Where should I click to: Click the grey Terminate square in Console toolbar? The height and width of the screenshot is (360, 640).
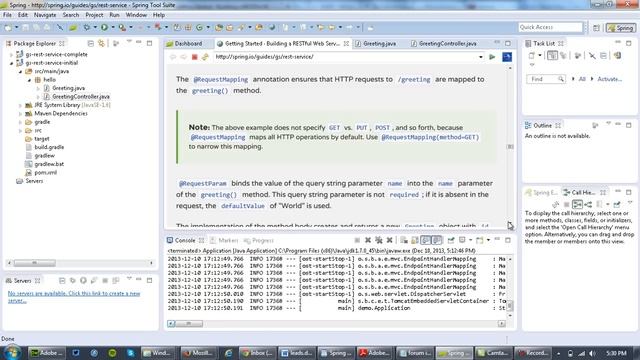(x=357, y=240)
